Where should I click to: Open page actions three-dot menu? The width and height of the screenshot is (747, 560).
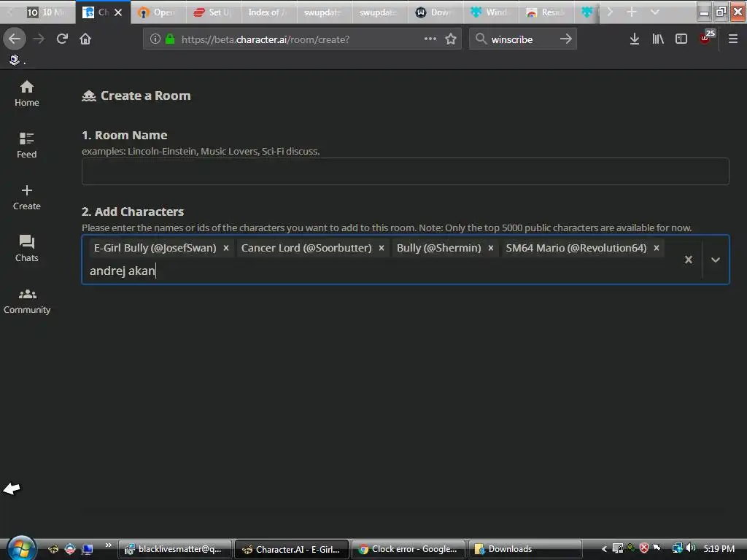[430, 39]
